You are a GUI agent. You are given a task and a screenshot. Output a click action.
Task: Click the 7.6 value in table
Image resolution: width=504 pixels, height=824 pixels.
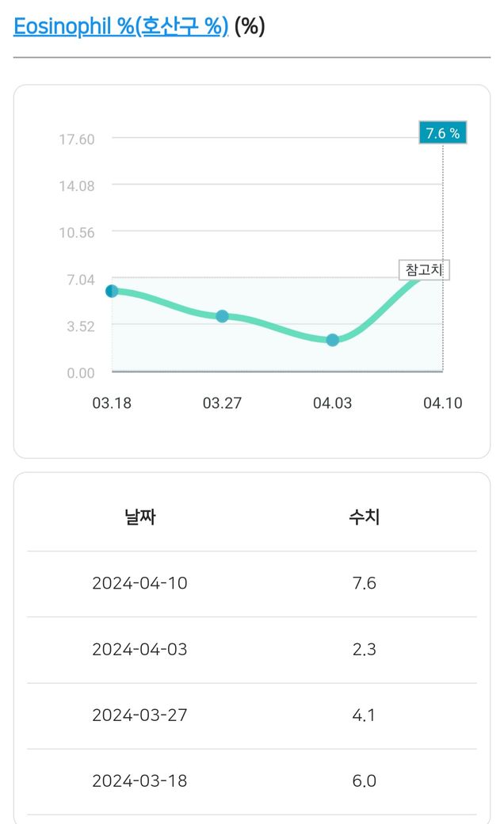364,584
